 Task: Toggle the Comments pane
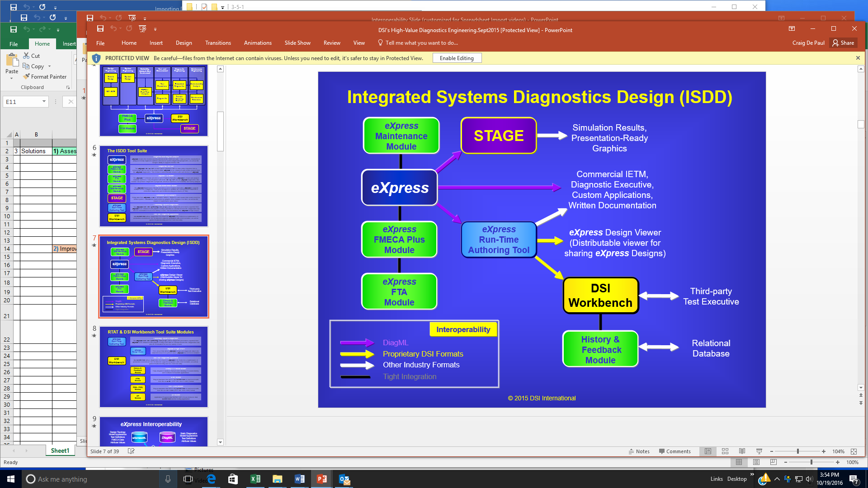point(675,451)
